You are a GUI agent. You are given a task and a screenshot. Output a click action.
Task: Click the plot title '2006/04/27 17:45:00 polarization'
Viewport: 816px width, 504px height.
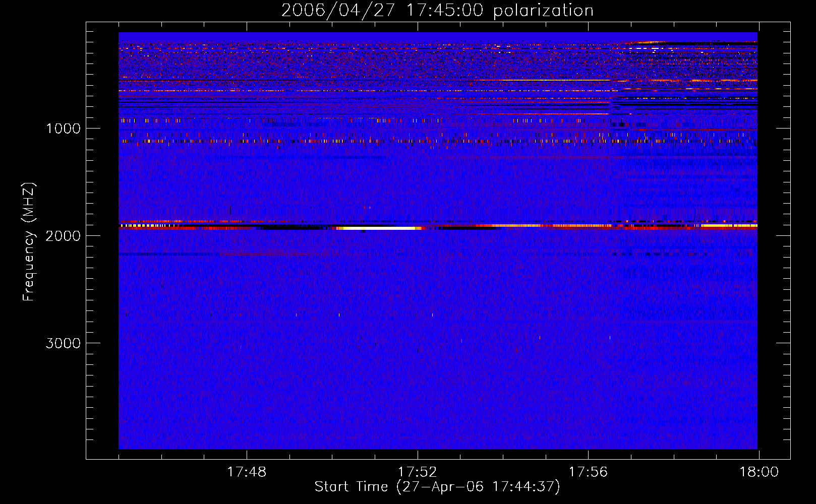coord(437,11)
